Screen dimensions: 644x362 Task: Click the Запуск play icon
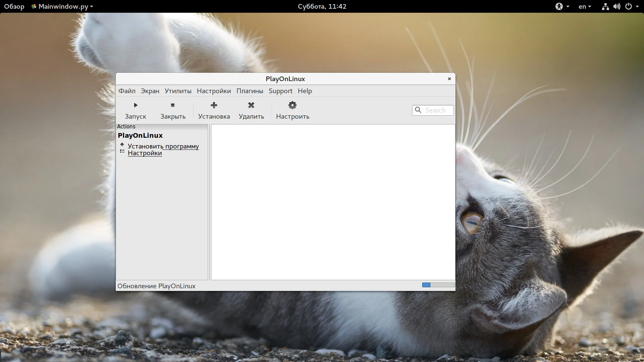click(x=136, y=105)
